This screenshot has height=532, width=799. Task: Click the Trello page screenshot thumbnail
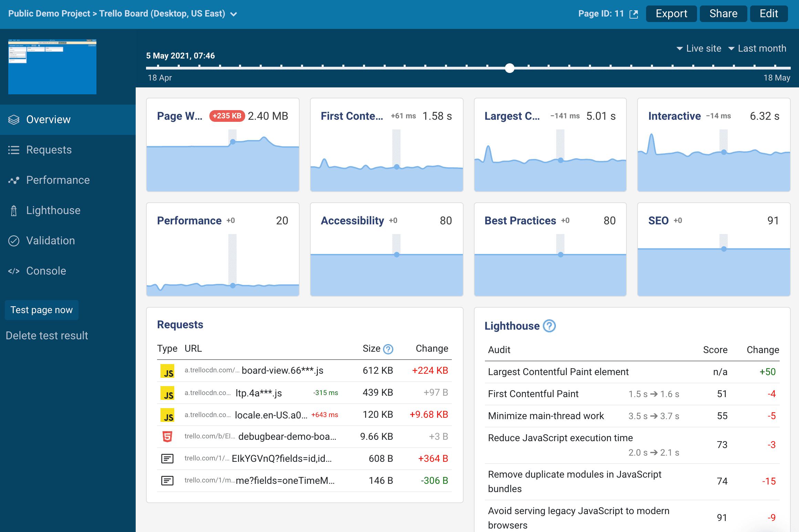coord(52,67)
